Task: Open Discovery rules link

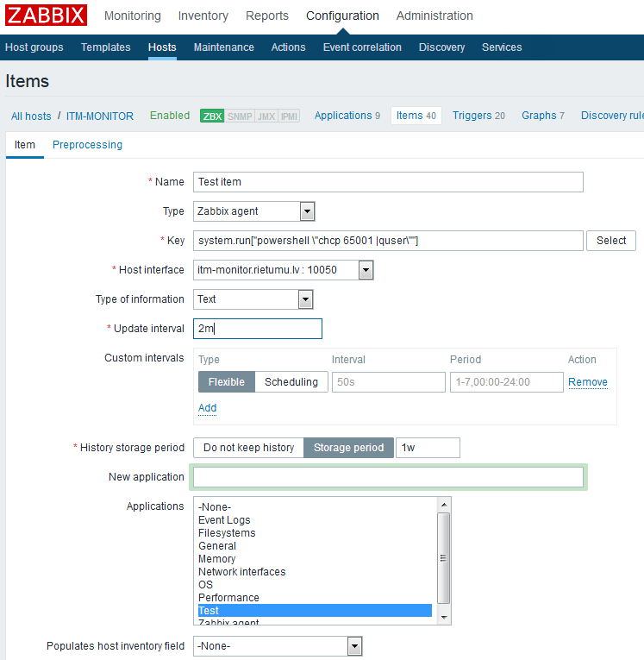Action: pos(612,116)
